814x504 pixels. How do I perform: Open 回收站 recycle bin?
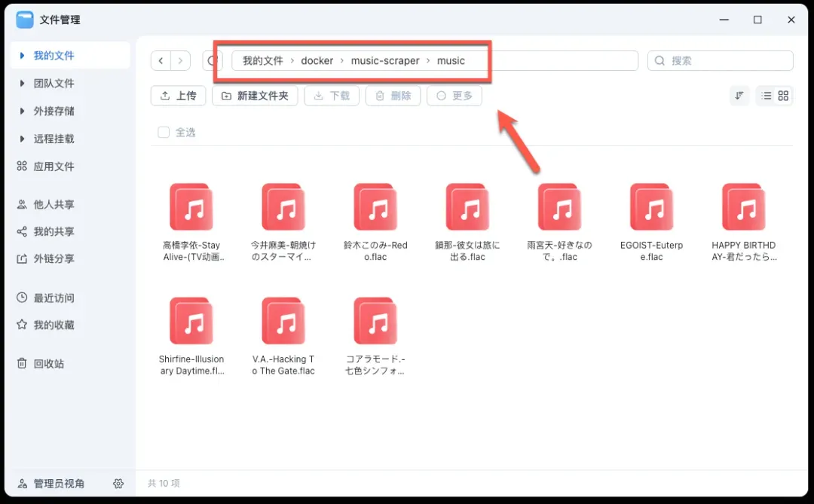pyautogui.click(x=48, y=364)
